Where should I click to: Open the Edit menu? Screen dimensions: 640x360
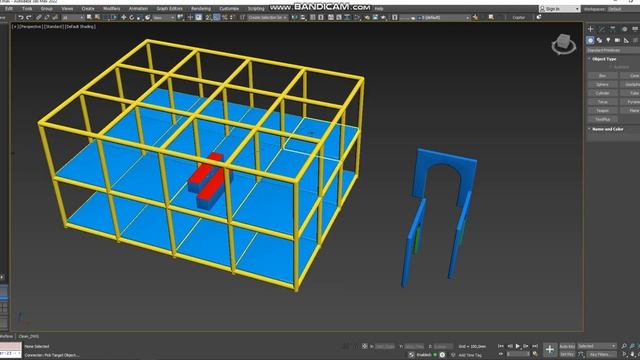coord(9,9)
